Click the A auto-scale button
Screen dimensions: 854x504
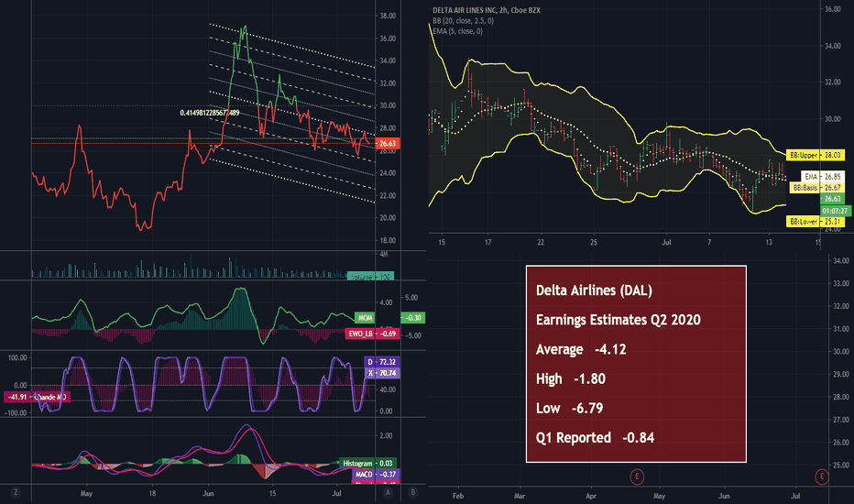pyautogui.click(x=388, y=493)
